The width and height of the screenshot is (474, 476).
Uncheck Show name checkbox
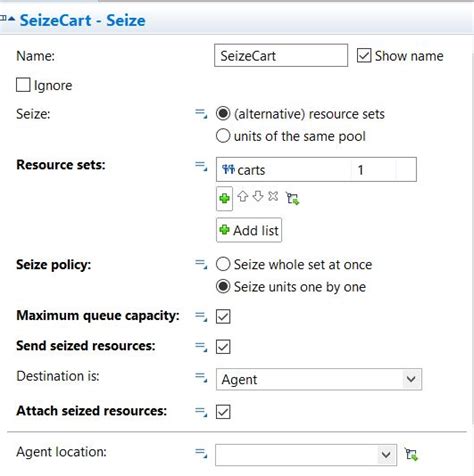tap(364, 56)
